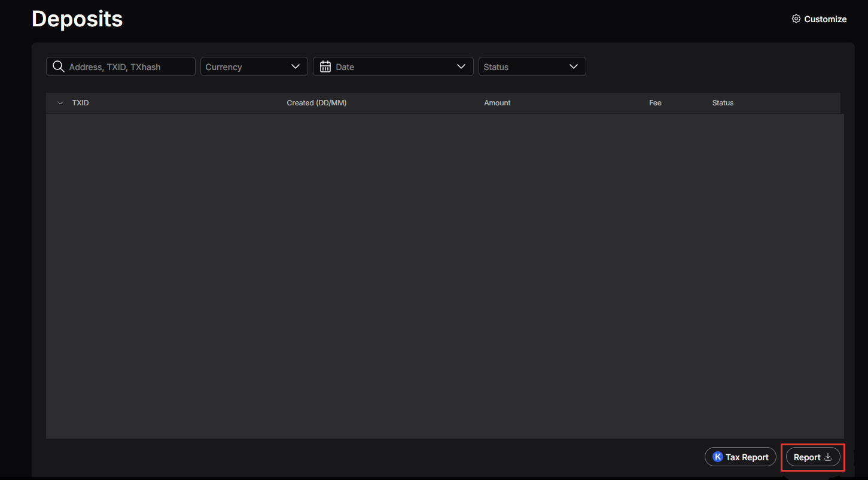Click the search magnifier icon
This screenshot has height=480, width=868.
59,66
